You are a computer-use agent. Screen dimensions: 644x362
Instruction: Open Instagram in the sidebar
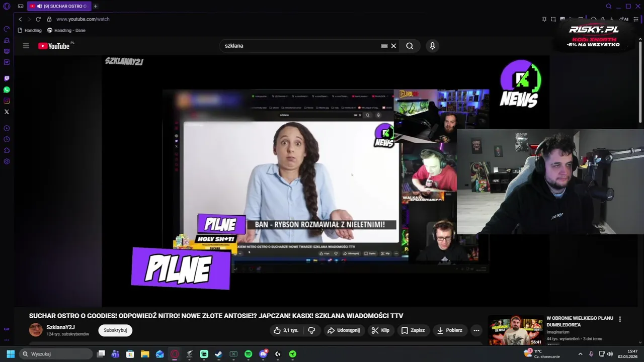point(7,101)
